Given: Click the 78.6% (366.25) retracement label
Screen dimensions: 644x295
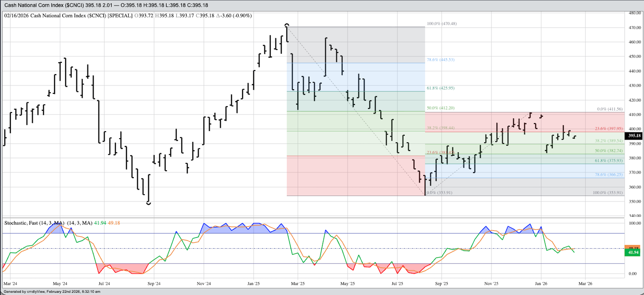Looking at the screenshot, I should click(608, 174).
